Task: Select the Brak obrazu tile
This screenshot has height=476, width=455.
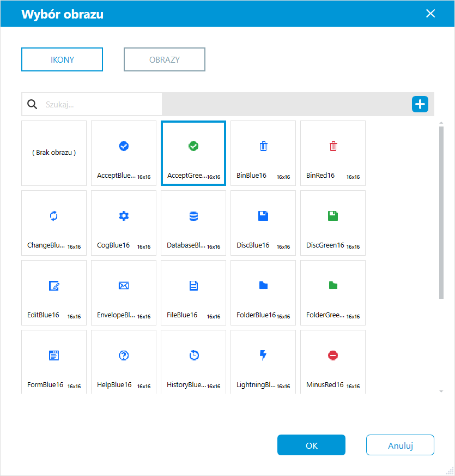Action: click(x=54, y=153)
